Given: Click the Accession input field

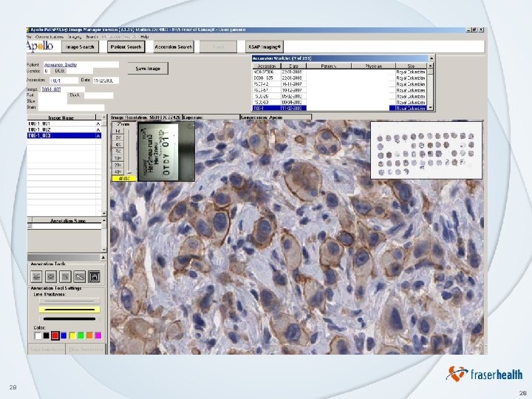Looking at the screenshot, I should click(64, 81).
